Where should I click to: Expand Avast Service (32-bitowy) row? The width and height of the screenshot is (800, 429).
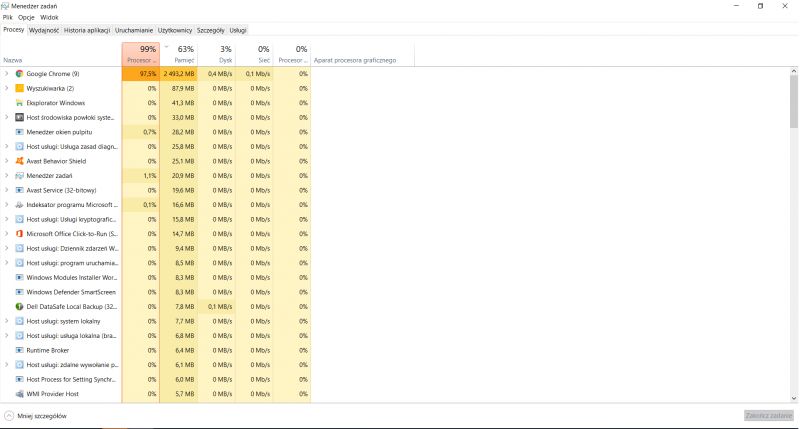pyautogui.click(x=7, y=190)
